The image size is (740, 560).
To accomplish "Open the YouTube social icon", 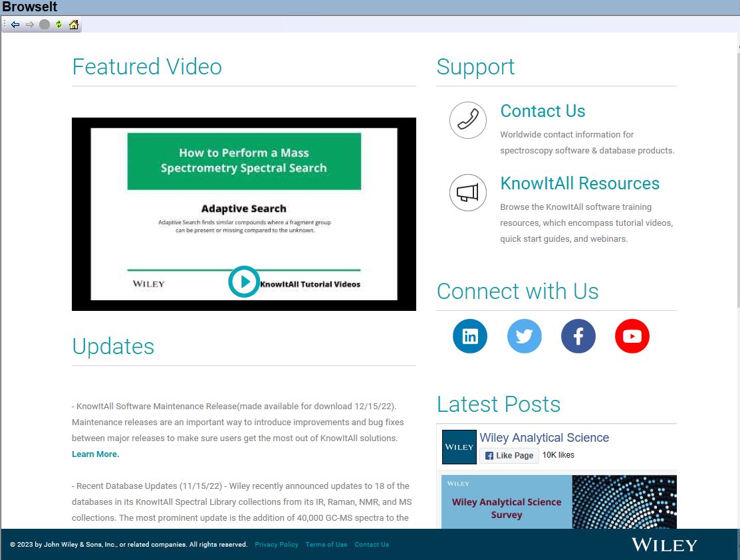I will point(632,336).
